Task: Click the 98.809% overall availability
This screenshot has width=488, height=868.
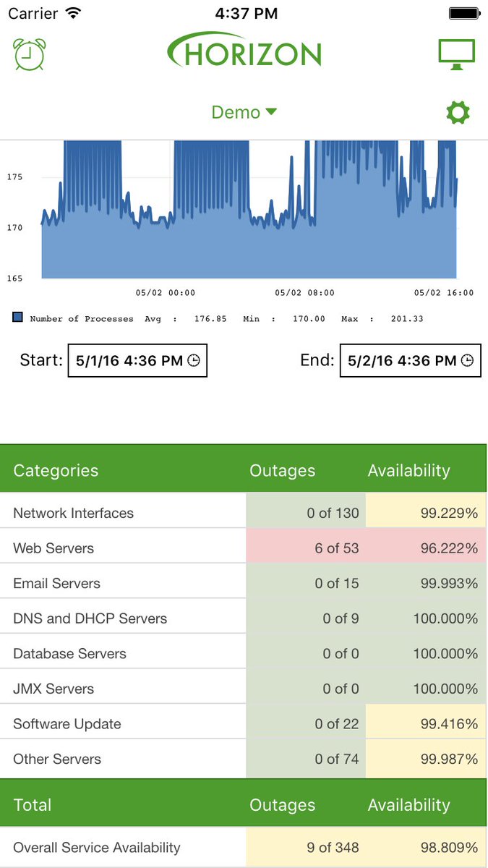Action: pyautogui.click(x=449, y=847)
